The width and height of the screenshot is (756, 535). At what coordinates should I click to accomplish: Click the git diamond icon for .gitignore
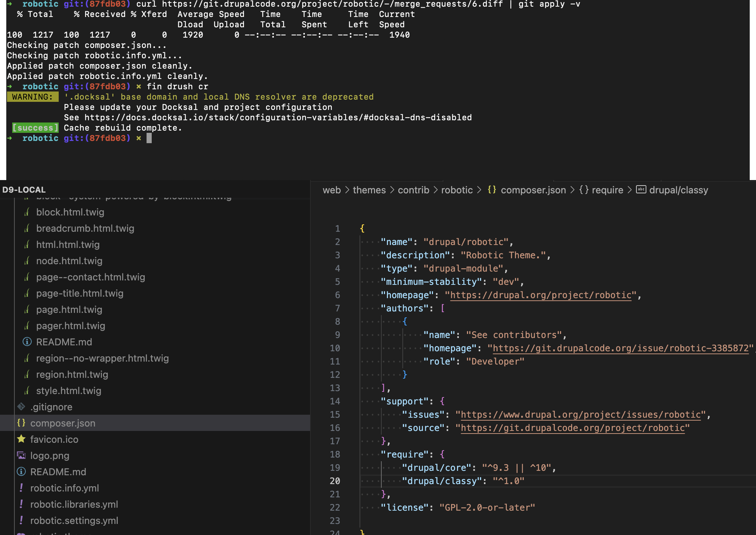tap(21, 407)
